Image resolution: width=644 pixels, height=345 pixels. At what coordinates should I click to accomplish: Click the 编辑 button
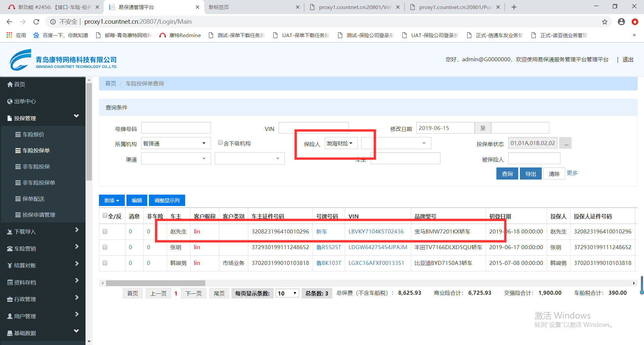click(x=137, y=200)
